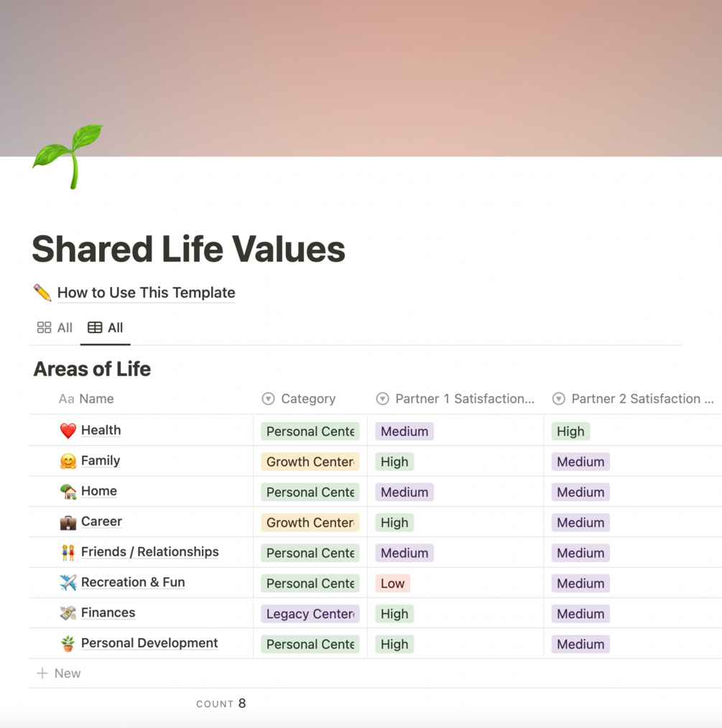The image size is (722, 728).
Task: Click the Count 8 summary below the table
Action: pos(221,704)
